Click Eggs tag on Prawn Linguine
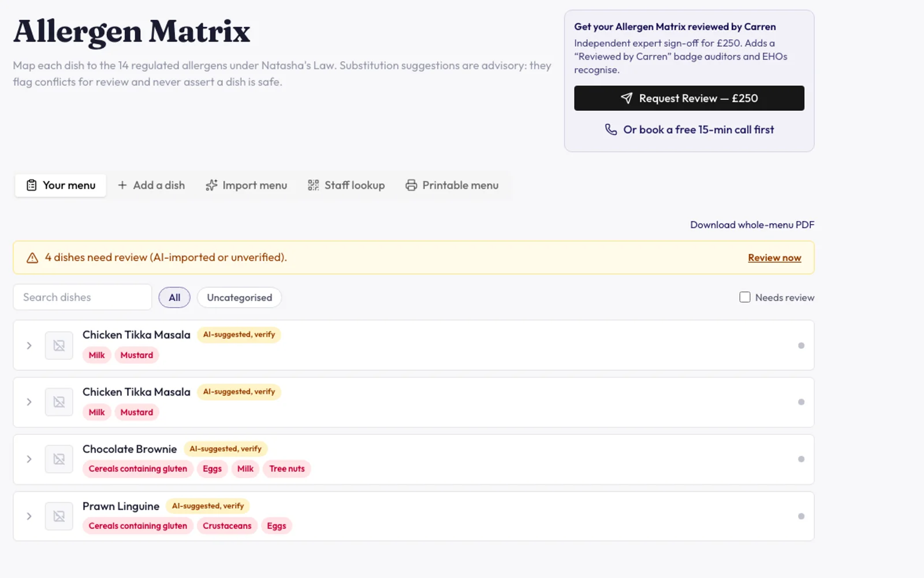Image resolution: width=924 pixels, height=578 pixels. point(277,525)
